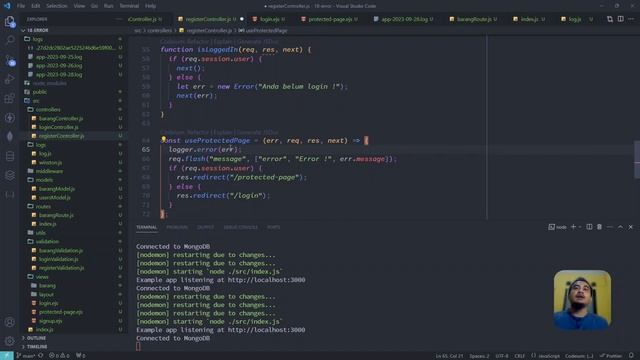Change the UTF-8 encoding in status bar
Screen dimensions: 640x360
click(502, 356)
